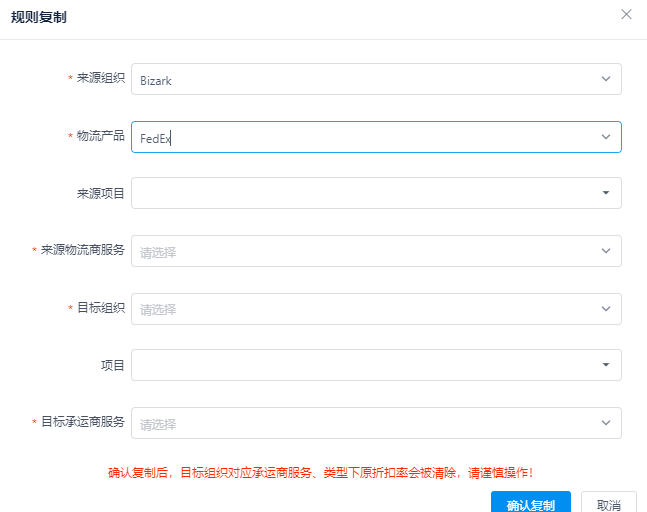Click the 物流产品 label

coord(101,135)
